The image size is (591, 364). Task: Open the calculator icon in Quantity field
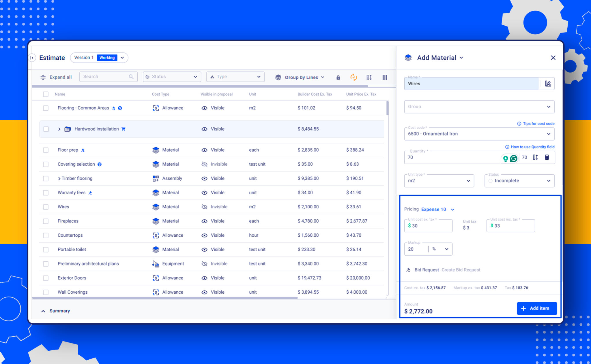click(547, 157)
